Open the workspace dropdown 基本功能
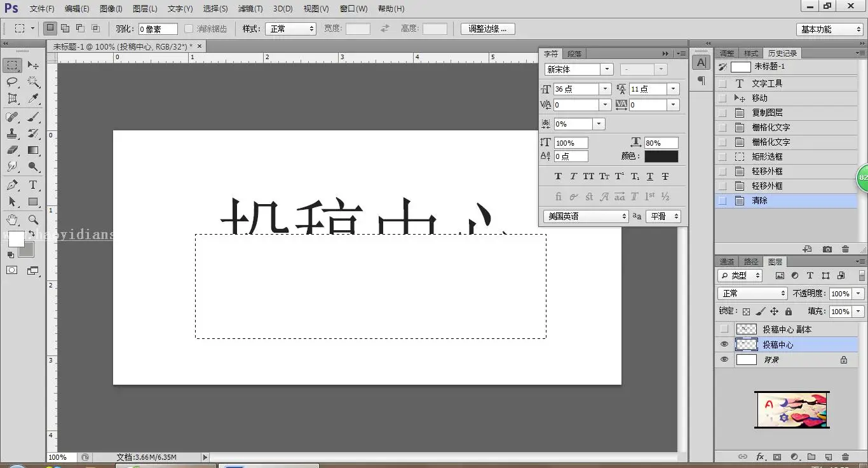The width and height of the screenshot is (868, 468). point(830,29)
